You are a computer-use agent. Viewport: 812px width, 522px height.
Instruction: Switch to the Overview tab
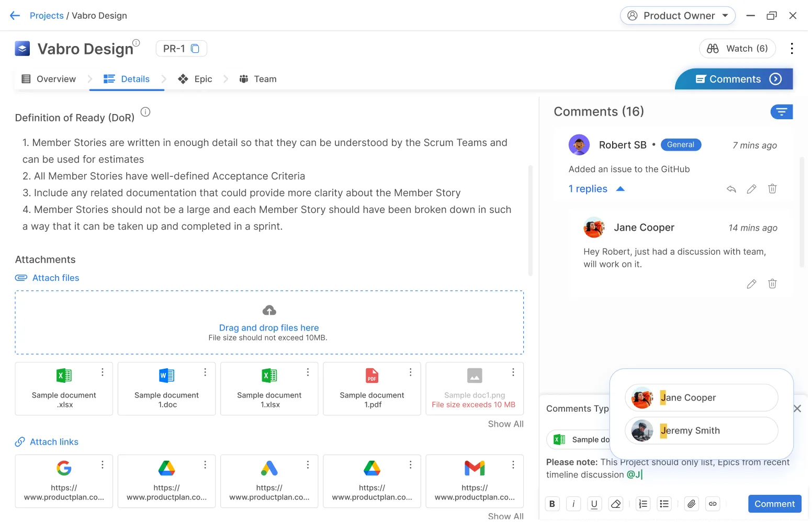pyautogui.click(x=49, y=79)
